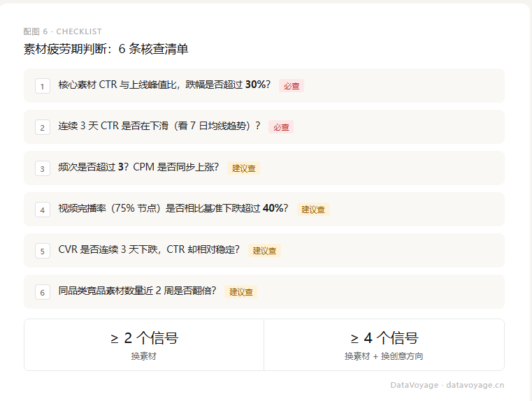The width and height of the screenshot is (532, 401).
Task: Click the 建议查 tag on the 视频完播率 row
Action: [x=313, y=210]
